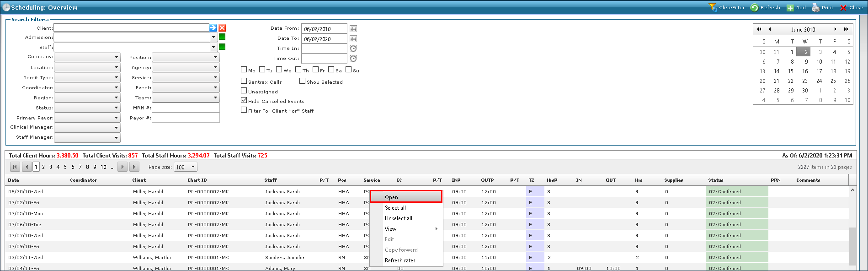The height and width of the screenshot is (271, 868).
Task: Go to page 5 of results
Action: point(65,167)
